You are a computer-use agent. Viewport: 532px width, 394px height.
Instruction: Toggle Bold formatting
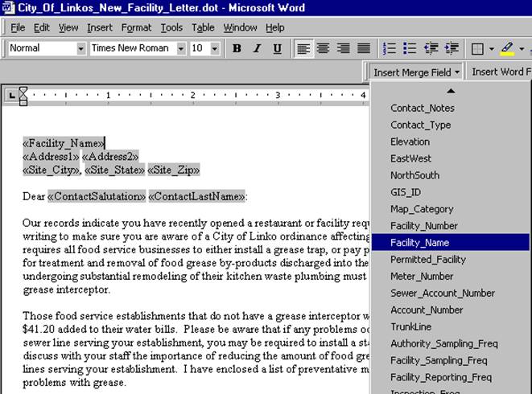(237, 48)
